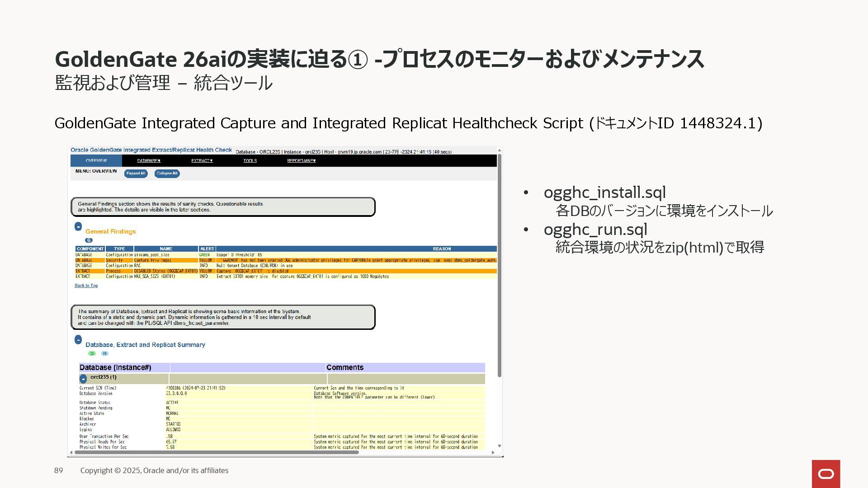
Task: Open the DATABASE dropdown menu
Action: pyautogui.click(x=149, y=161)
